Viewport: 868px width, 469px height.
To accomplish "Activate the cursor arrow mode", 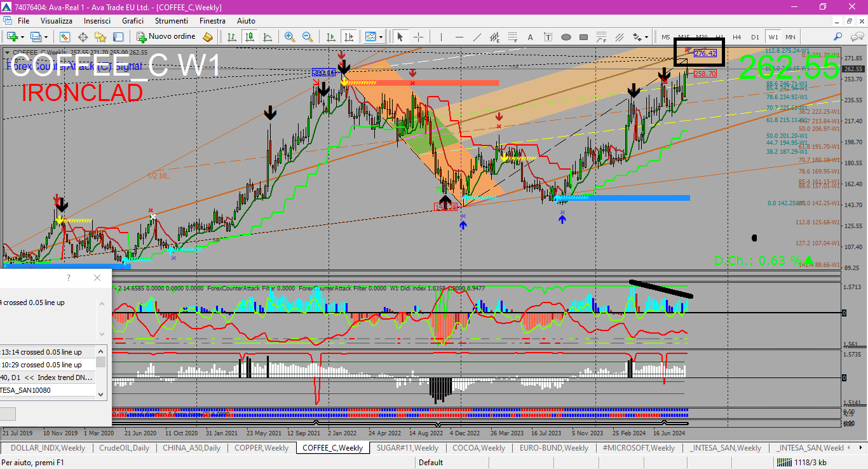I will tap(400, 37).
